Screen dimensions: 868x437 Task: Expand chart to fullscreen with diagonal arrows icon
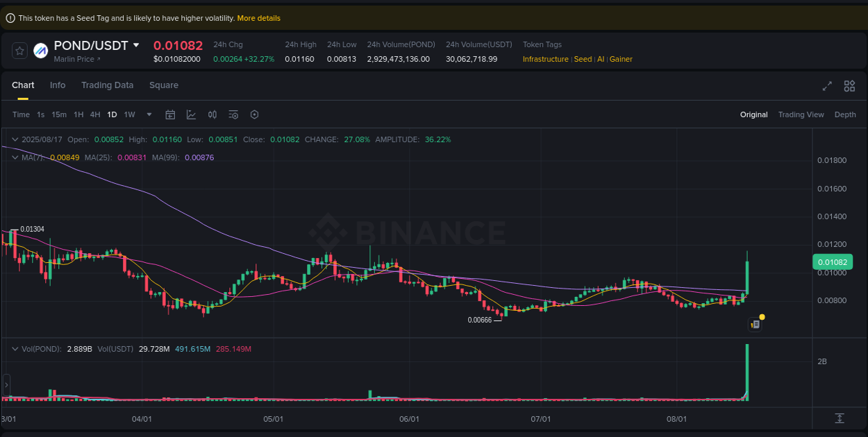coord(826,86)
